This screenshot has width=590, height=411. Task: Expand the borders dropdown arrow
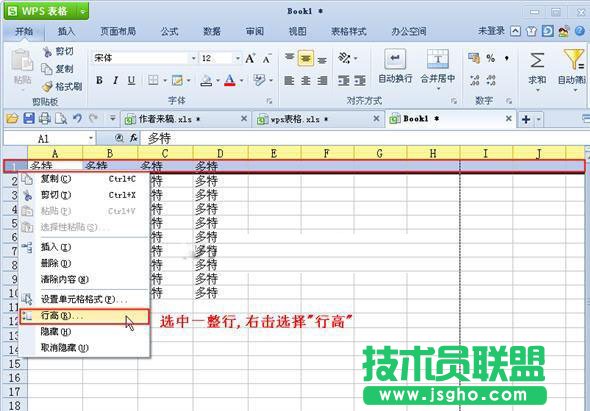pyautogui.click(x=165, y=81)
